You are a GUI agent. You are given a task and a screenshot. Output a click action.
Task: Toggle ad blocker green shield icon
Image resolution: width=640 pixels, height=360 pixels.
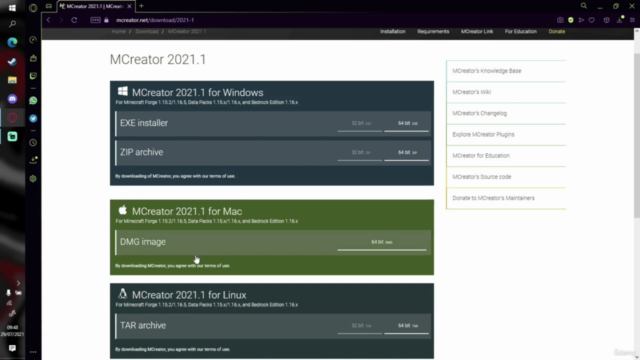pyautogui.click(x=571, y=20)
